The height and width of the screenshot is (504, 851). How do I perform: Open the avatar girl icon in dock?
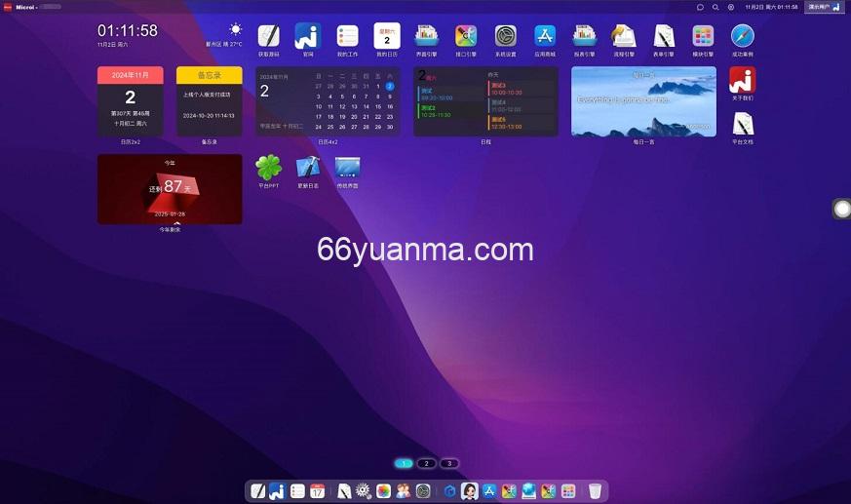coord(470,491)
